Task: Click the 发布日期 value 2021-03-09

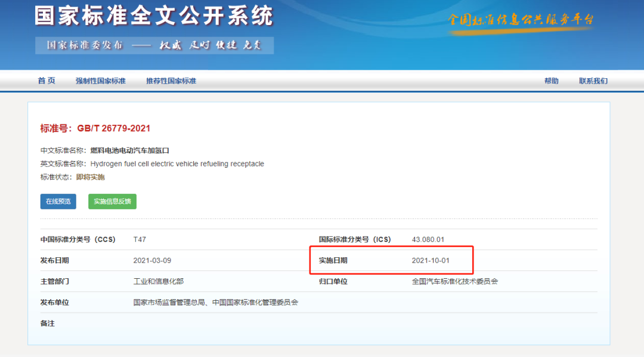Action: (152, 260)
